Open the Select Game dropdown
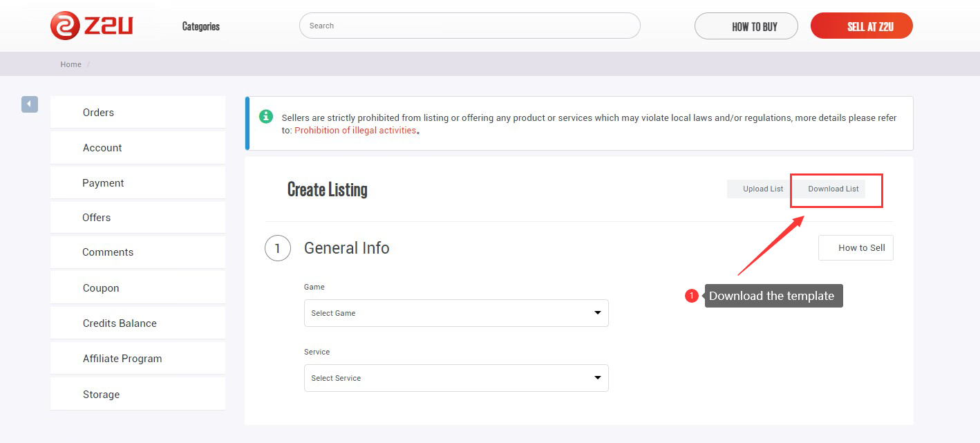This screenshot has height=443, width=980. 456,313
